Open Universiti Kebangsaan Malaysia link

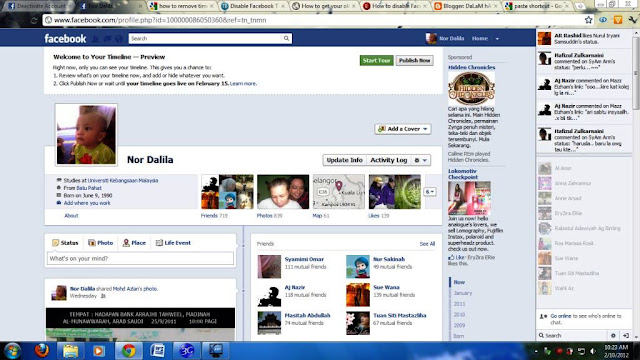pos(123,180)
